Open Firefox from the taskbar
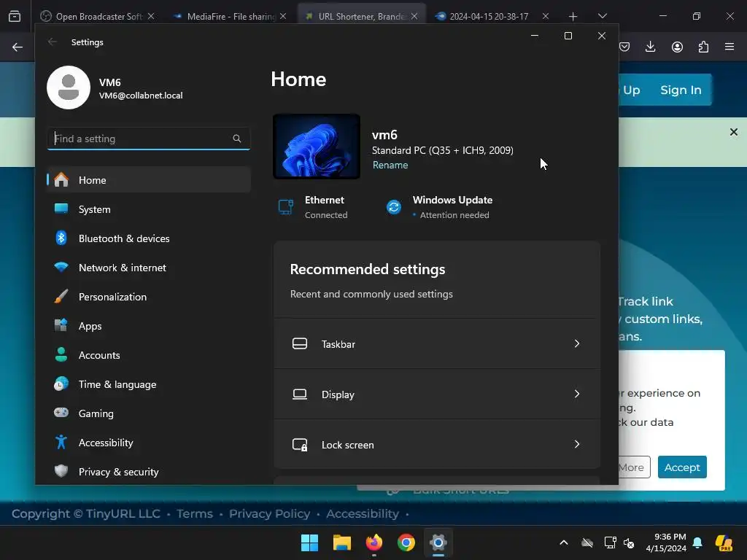This screenshot has height=560, width=747. point(374,542)
